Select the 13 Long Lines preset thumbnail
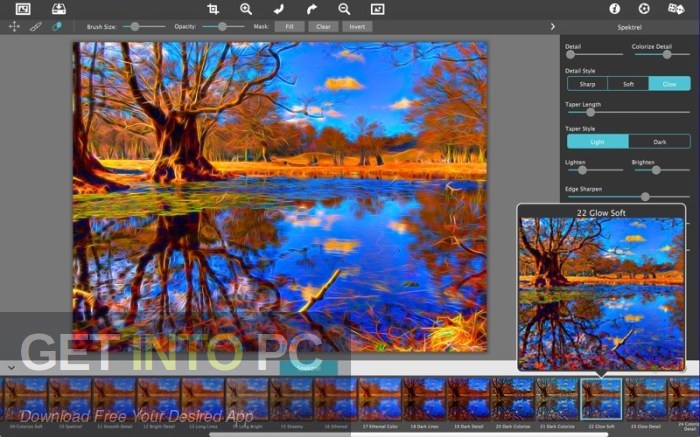Viewport: 700px width, 437px height. (x=202, y=399)
